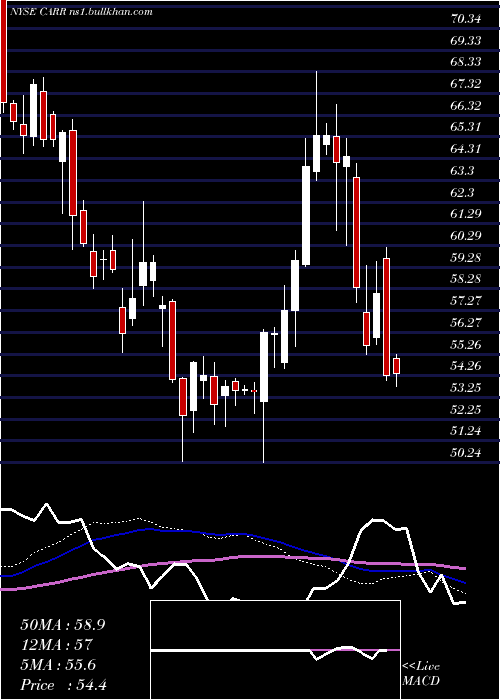500x700 pixels.
Task: Click the 70.34 price axis label
Action: [x=466, y=19]
